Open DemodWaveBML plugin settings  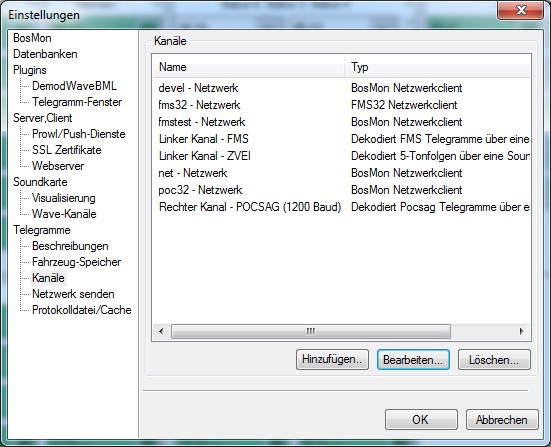pos(74,86)
